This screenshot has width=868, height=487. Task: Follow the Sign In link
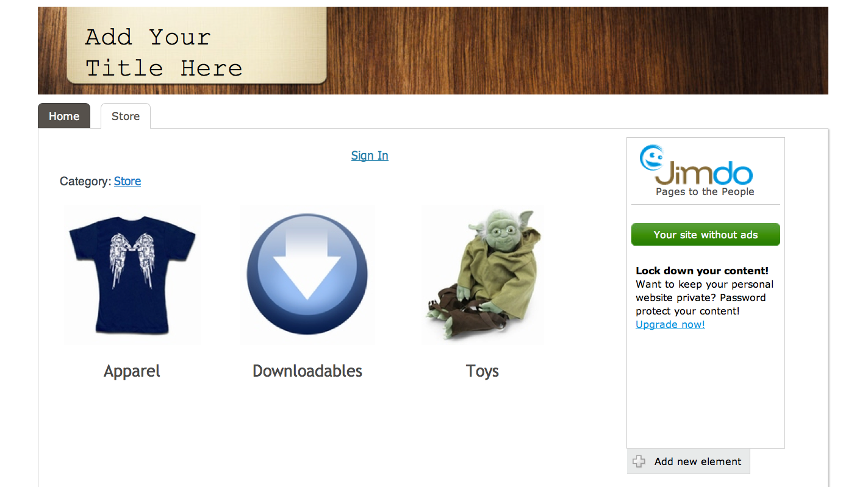pos(370,155)
